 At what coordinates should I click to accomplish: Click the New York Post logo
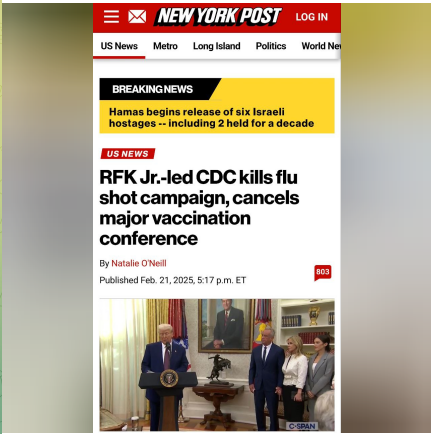(x=218, y=17)
